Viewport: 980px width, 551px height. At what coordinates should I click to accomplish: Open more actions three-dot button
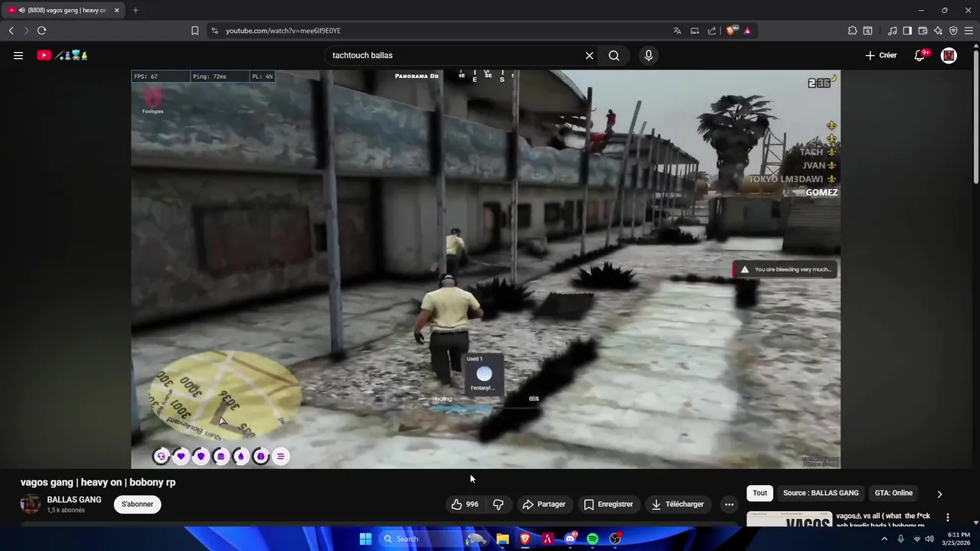pyautogui.click(x=729, y=504)
